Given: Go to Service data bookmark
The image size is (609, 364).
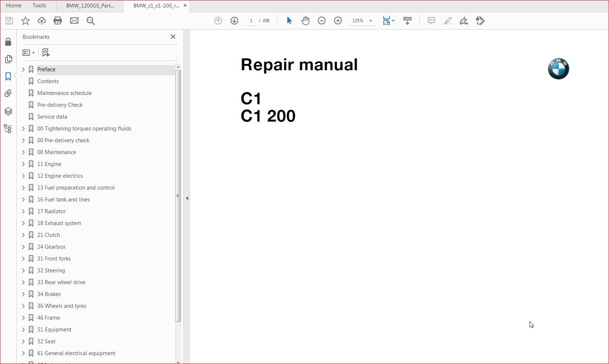Looking at the screenshot, I should pyautogui.click(x=52, y=117).
